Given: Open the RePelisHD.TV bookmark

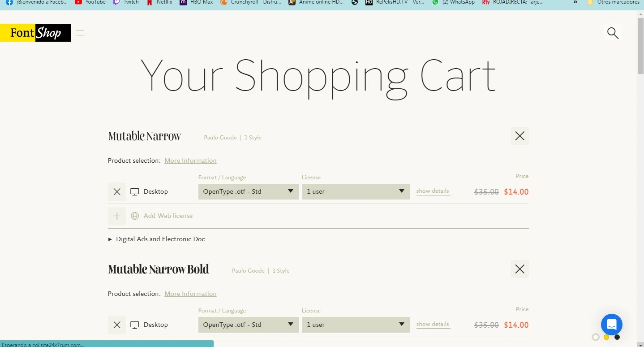Looking at the screenshot, I should (x=395, y=2).
